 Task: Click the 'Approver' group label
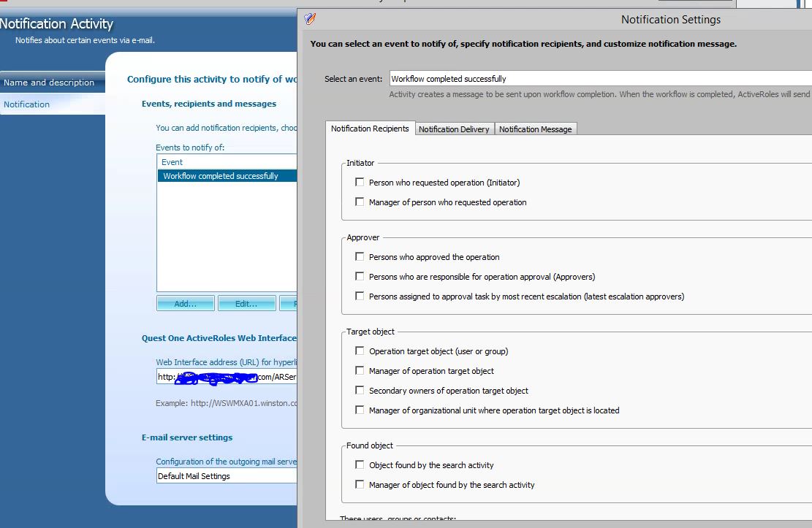point(363,237)
